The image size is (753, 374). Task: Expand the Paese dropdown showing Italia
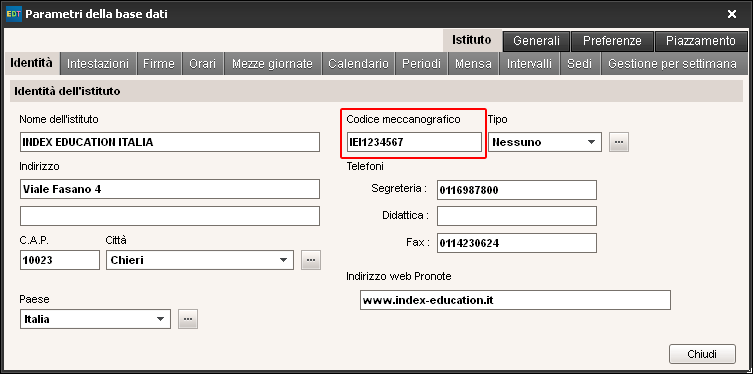coord(95,319)
